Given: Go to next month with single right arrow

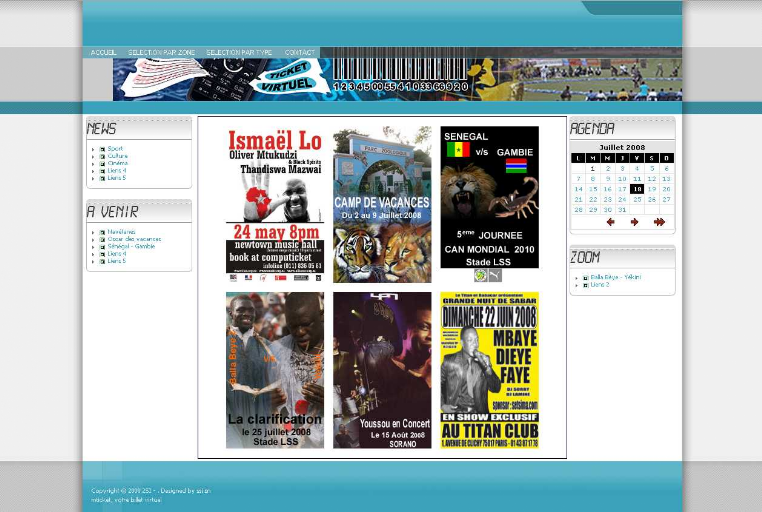Looking at the screenshot, I should point(634,222).
